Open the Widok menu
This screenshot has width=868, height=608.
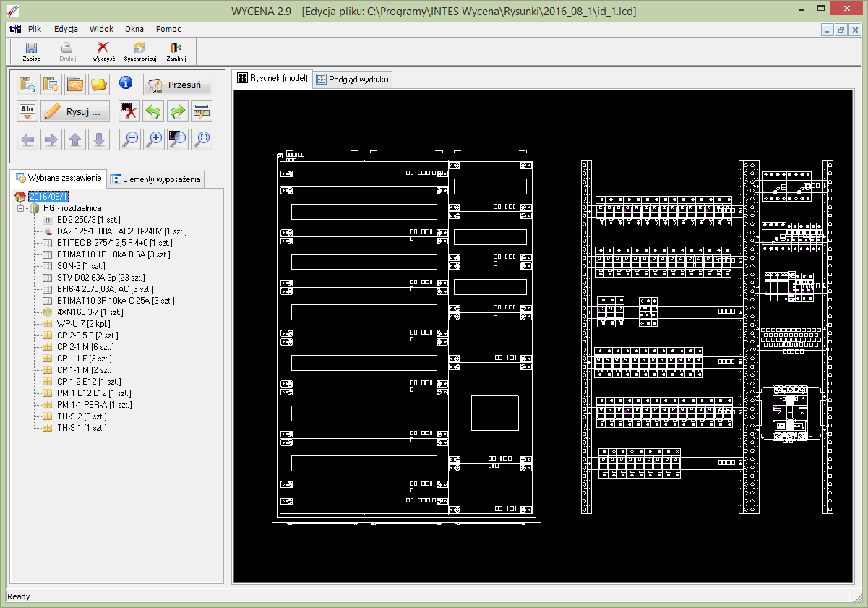(x=101, y=29)
